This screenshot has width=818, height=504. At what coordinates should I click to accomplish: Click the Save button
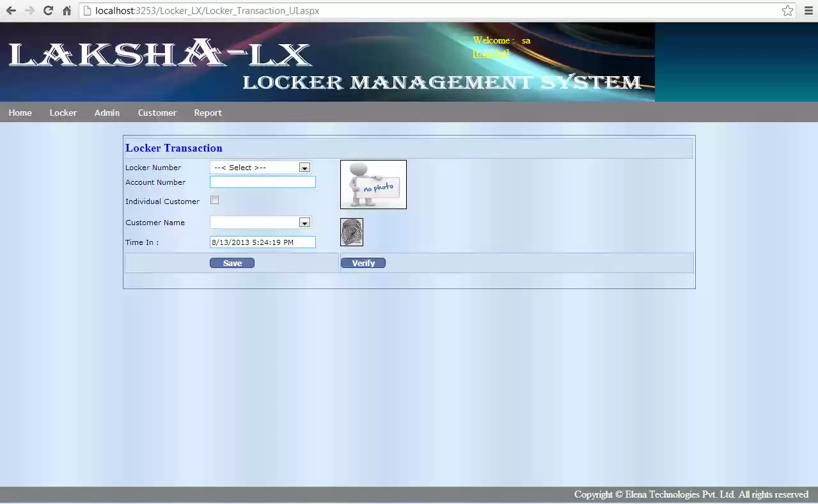232,262
